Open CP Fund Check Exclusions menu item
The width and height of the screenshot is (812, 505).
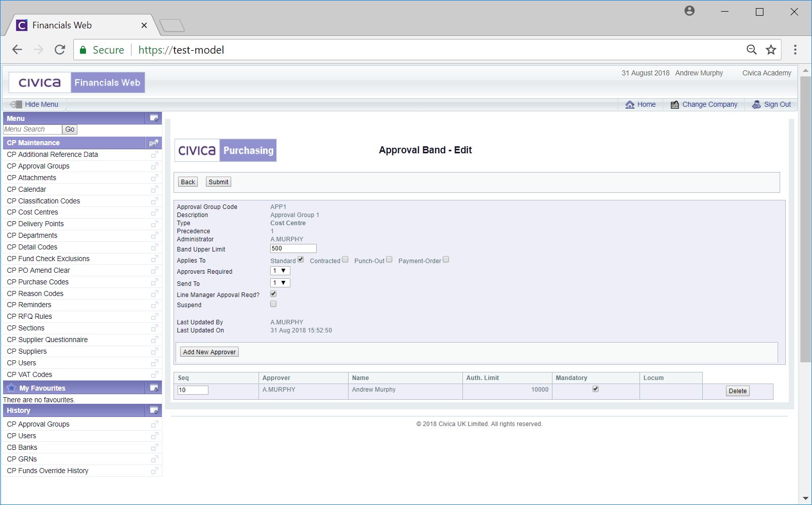[x=48, y=259]
